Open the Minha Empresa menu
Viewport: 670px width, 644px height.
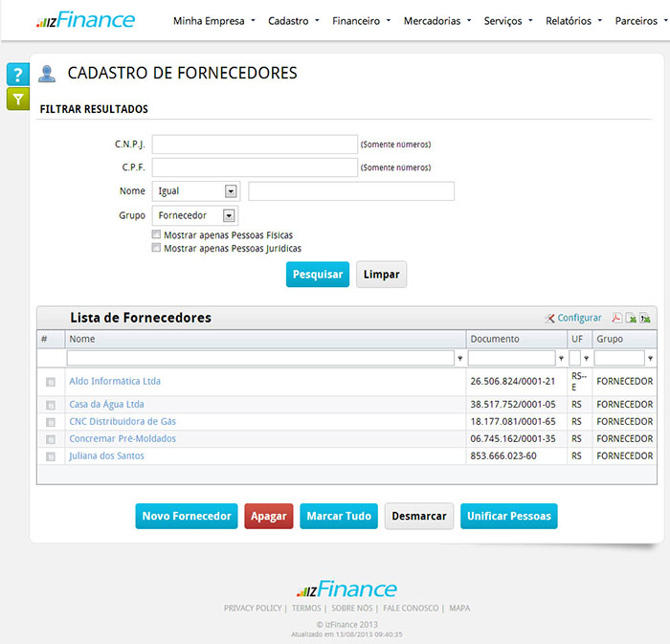(213, 21)
